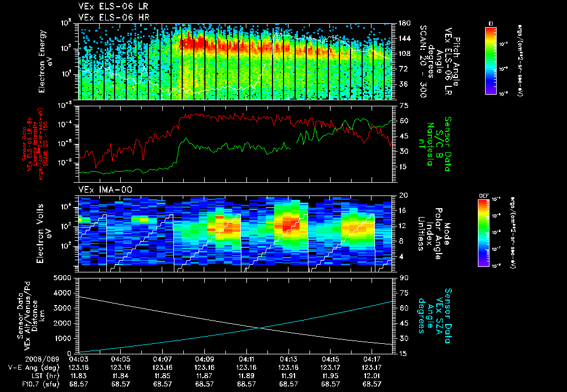Click the '04:07' time tick label
The width and height of the screenshot is (567, 392).
click(x=162, y=359)
